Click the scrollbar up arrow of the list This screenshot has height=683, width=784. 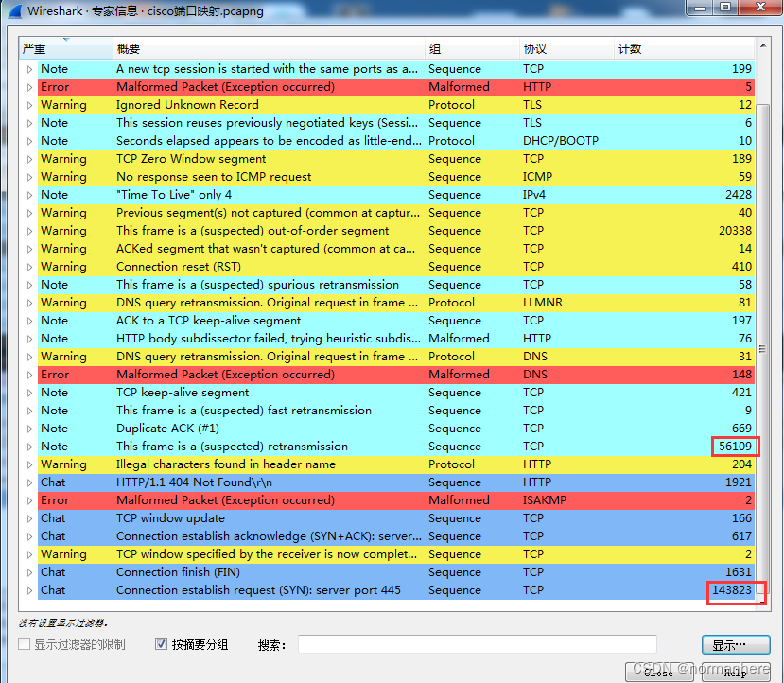point(763,45)
